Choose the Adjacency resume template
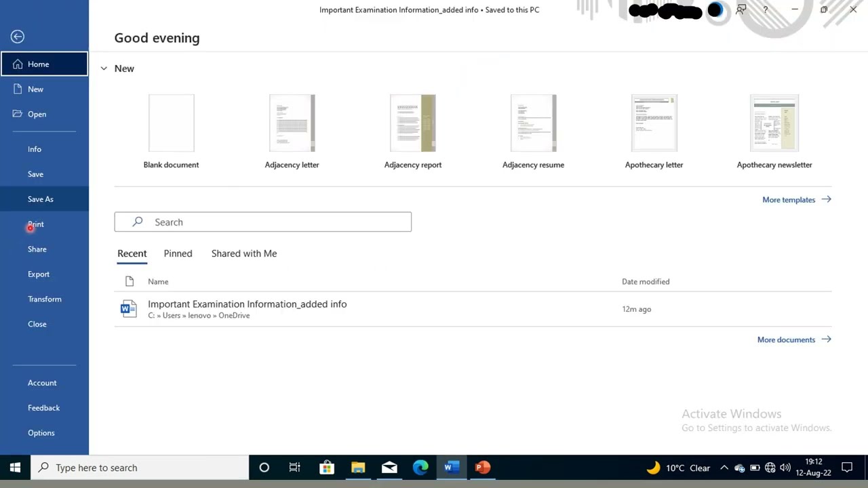Screen dimensions: 868x488 [x=533, y=131]
